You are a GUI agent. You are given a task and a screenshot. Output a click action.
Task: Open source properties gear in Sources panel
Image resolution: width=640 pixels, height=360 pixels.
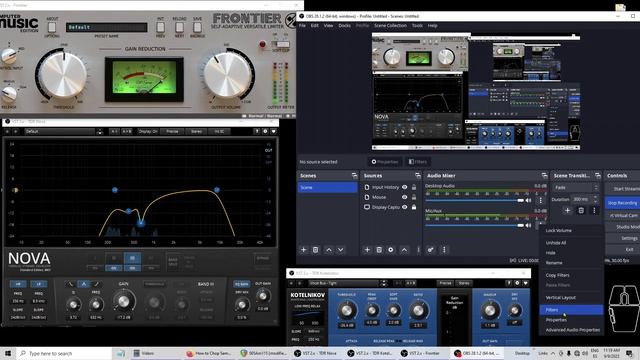[x=391, y=249]
